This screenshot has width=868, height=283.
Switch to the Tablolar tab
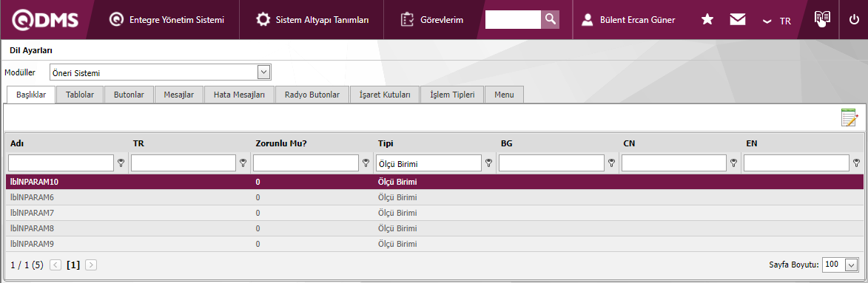pyautogui.click(x=80, y=95)
